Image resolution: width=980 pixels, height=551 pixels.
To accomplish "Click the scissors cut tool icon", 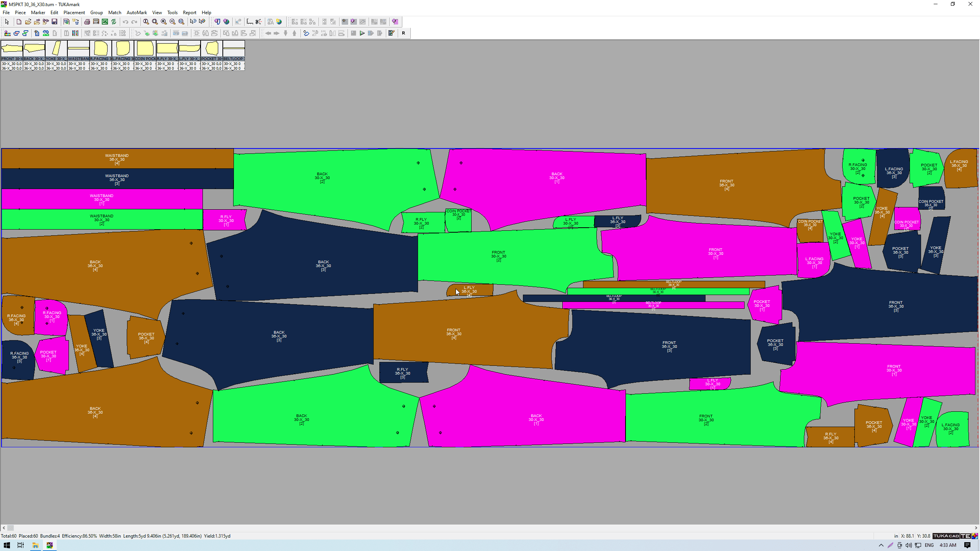I will pyautogui.click(x=259, y=22).
